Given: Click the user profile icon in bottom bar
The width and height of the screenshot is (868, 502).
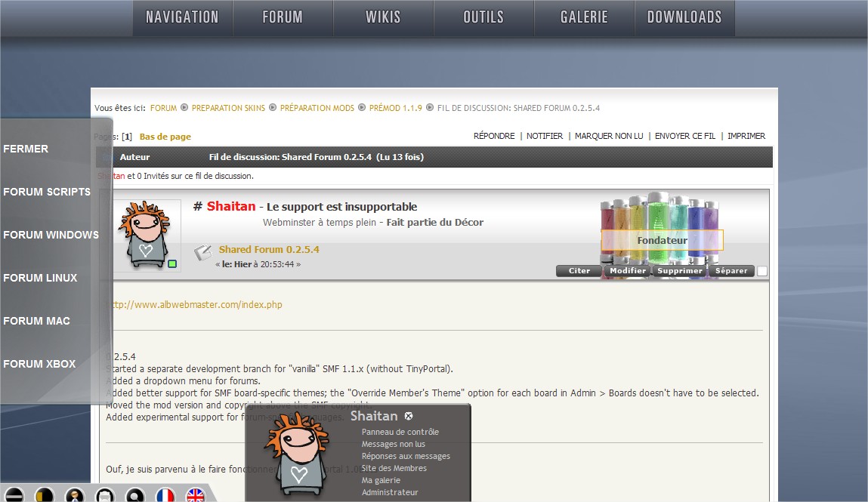Looking at the screenshot, I should pyautogui.click(x=74, y=495).
